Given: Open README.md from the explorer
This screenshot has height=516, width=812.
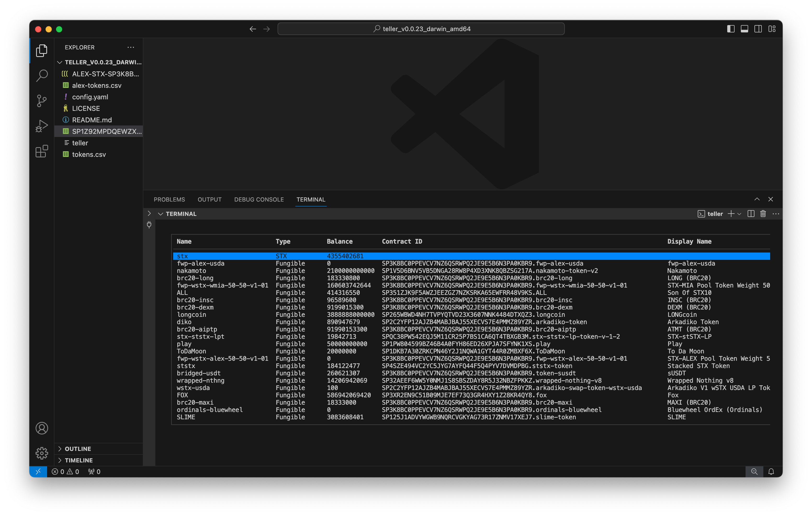Looking at the screenshot, I should click(92, 120).
